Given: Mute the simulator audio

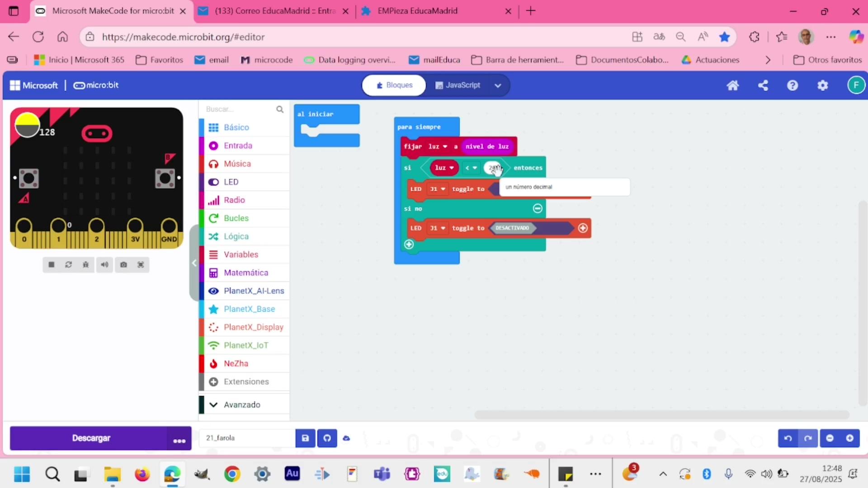Looking at the screenshot, I should pos(104,265).
